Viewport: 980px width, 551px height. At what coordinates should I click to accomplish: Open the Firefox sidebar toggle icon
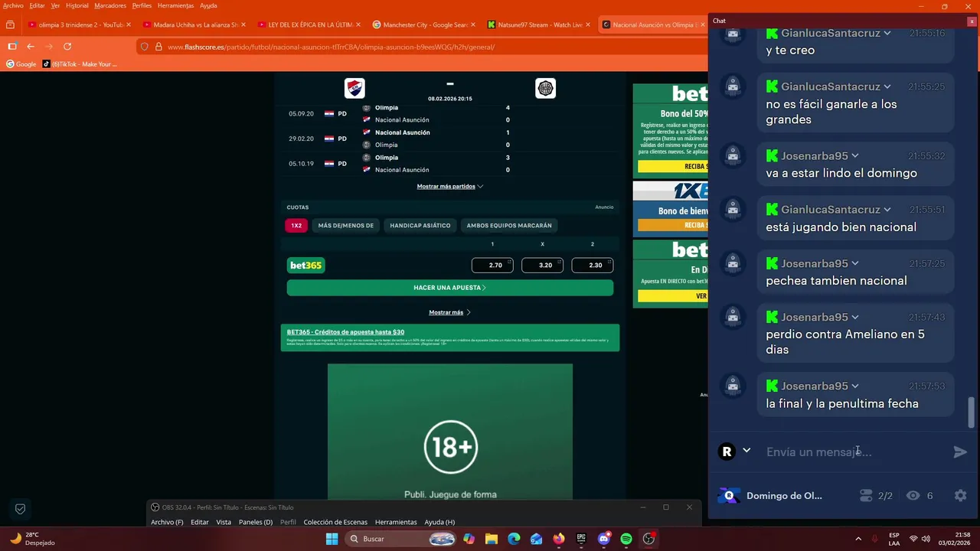pos(12,47)
